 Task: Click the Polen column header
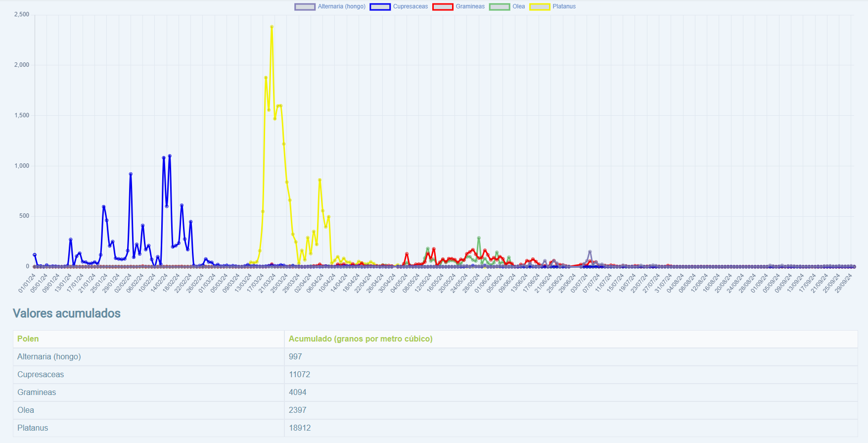[x=28, y=339]
